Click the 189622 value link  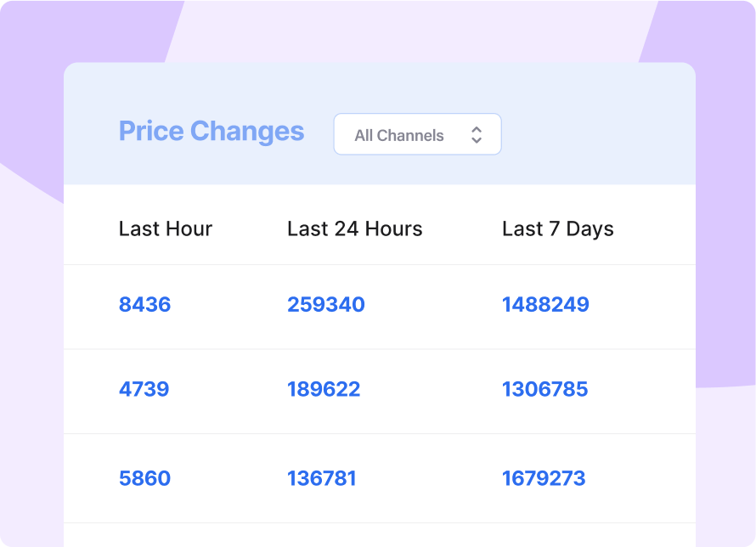324,390
